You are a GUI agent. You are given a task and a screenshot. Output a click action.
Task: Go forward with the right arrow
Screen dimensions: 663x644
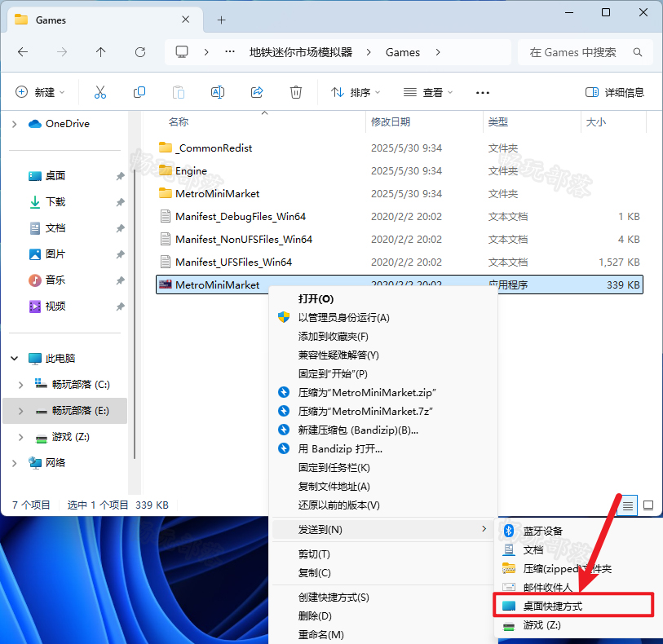pos(62,52)
